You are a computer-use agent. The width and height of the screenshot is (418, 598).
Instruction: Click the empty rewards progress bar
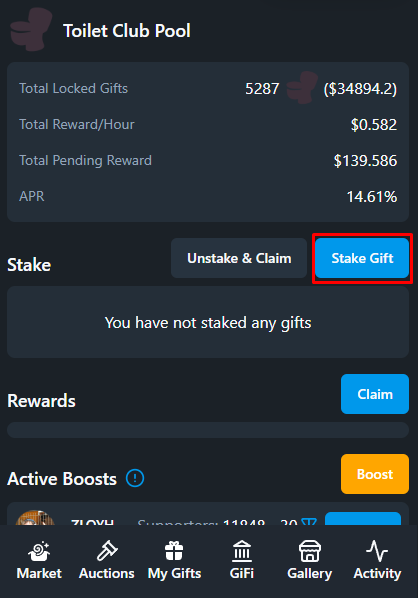(x=208, y=430)
